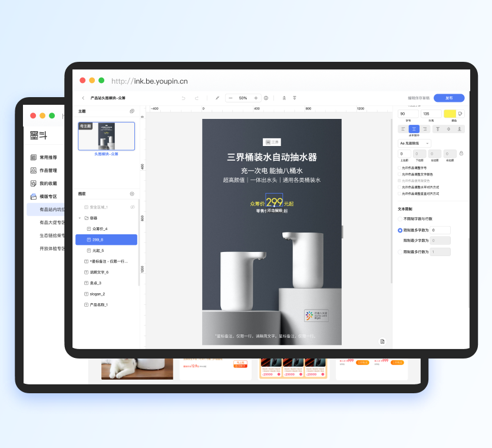Select the 众筹价_4 layer

point(107,229)
